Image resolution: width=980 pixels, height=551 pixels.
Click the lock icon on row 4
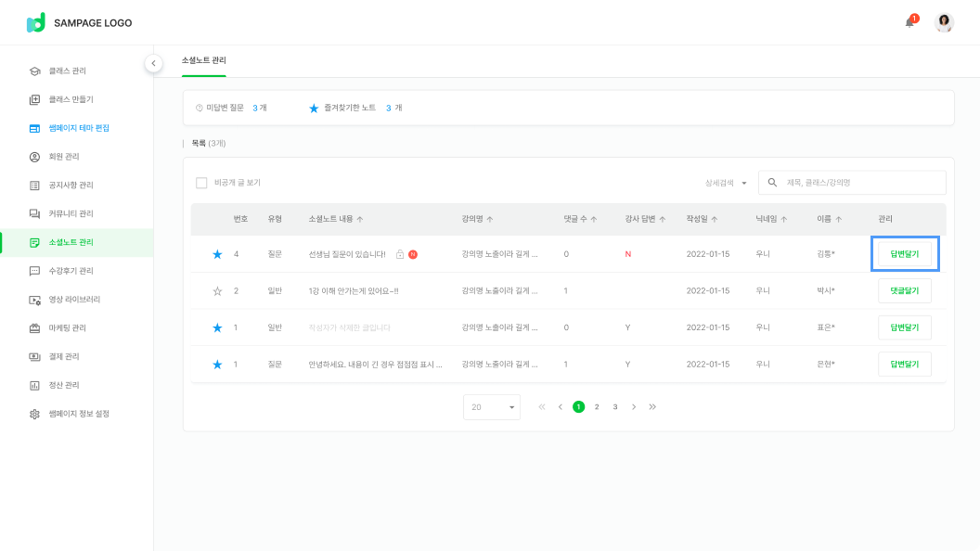pyautogui.click(x=400, y=254)
